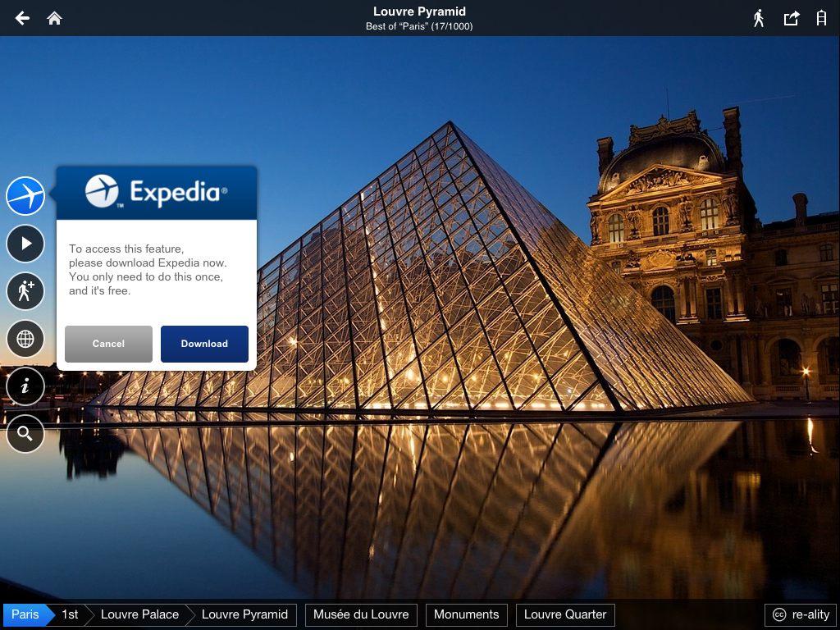Tap the Best of "Paris" (17/1000) subtitle

point(419,26)
